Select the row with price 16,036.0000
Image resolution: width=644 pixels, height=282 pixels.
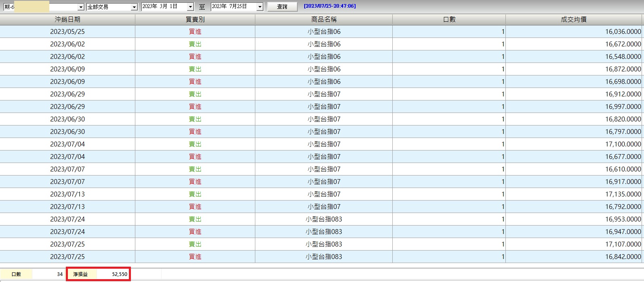click(x=321, y=31)
